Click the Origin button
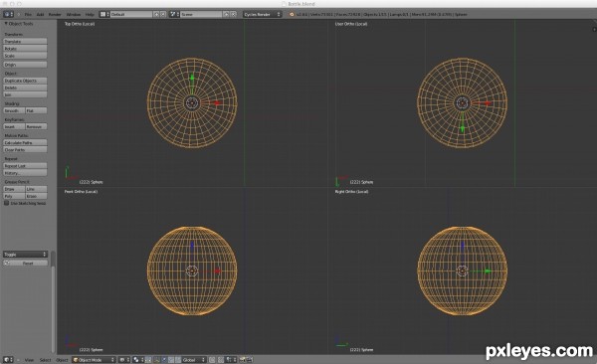Image resolution: width=597 pixels, height=364 pixels. [25, 65]
